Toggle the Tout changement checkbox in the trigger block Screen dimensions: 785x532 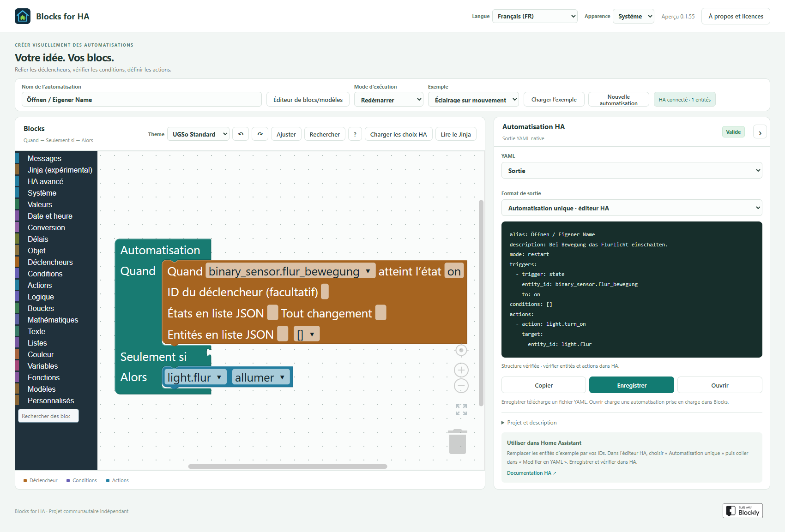(380, 313)
